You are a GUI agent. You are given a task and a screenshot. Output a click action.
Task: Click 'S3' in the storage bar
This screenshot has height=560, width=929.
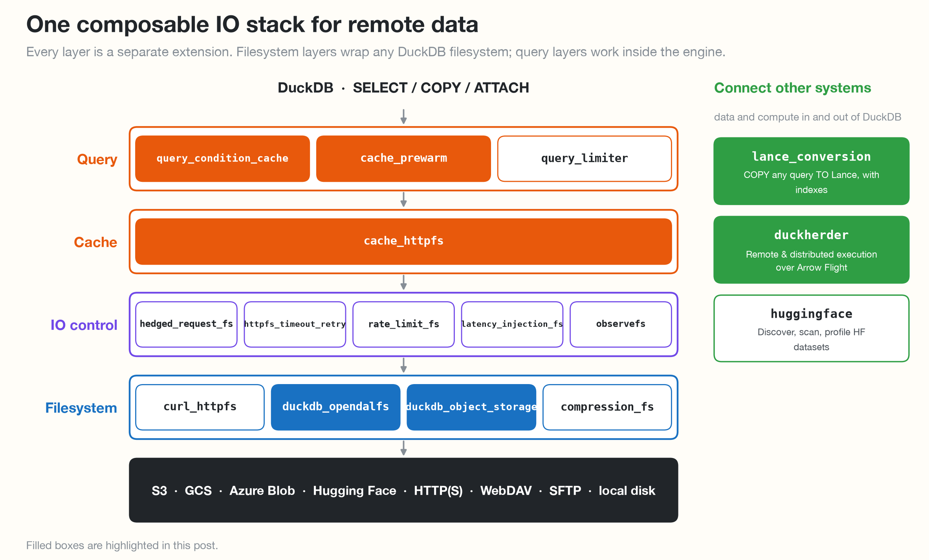(x=159, y=490)
